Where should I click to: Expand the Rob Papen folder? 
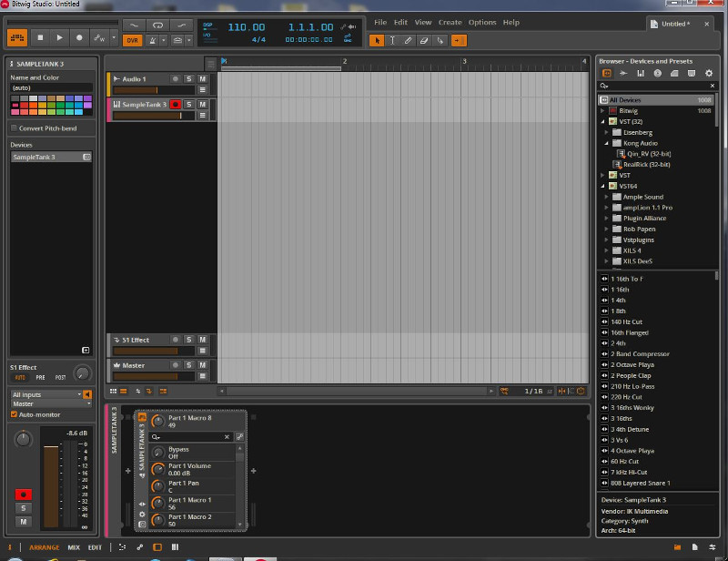pyautogui.click(x=606, y=229)
